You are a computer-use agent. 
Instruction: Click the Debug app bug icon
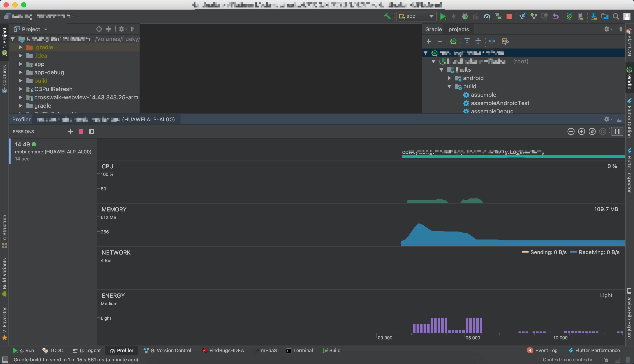click(465, 16)
